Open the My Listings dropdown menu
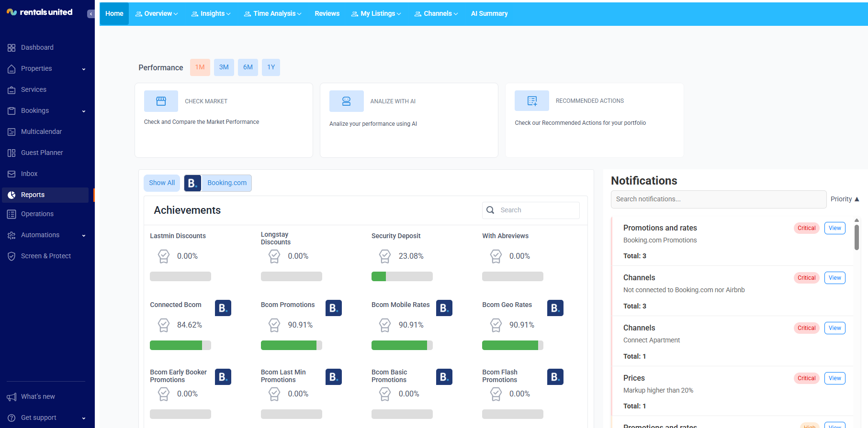 click(376, 13)
